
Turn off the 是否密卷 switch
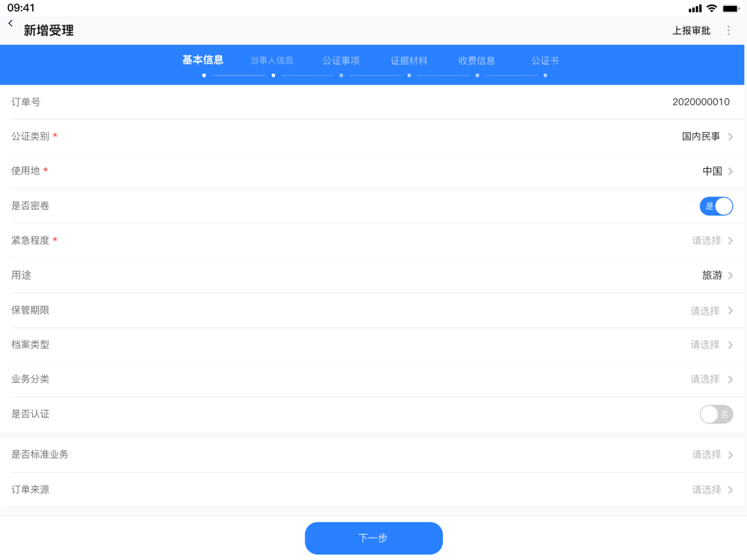coord(716,206)
